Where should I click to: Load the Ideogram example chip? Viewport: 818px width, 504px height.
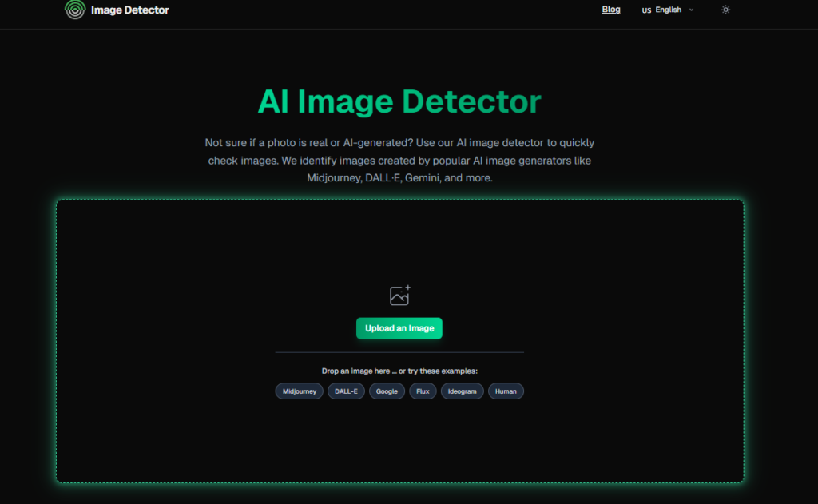[x=462, y=391]
